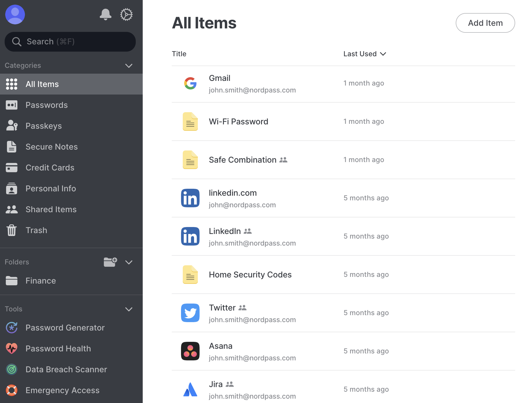Change sorting via Last Used dropdown
The image size is (532, 403).
pyautogui.click(x=365, y=54)
